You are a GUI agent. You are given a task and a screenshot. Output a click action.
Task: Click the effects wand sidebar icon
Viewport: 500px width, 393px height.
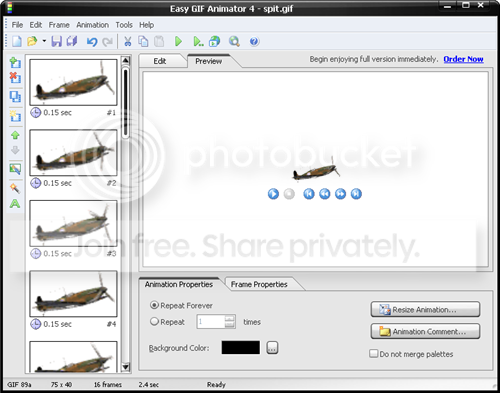coord(15,188)
